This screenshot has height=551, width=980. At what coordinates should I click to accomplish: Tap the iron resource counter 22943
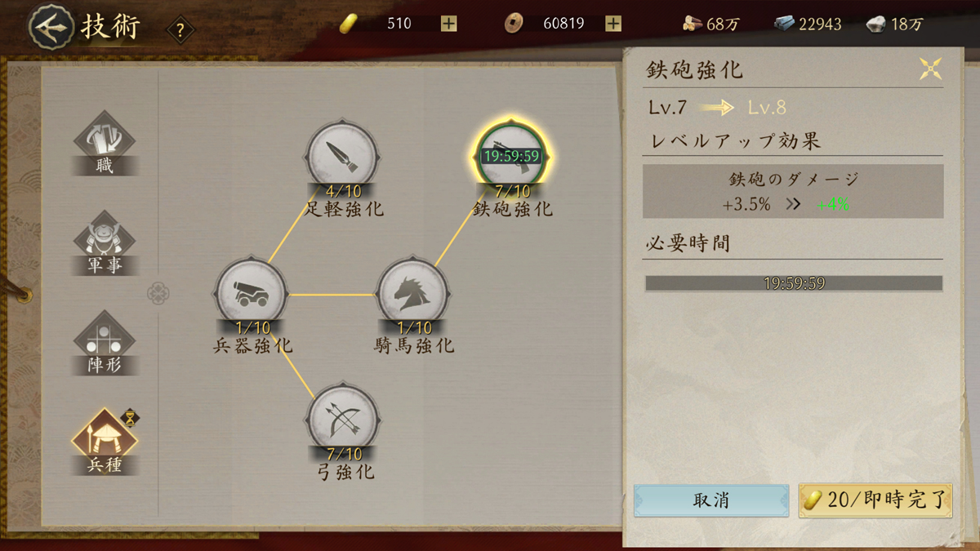[808, 24]
